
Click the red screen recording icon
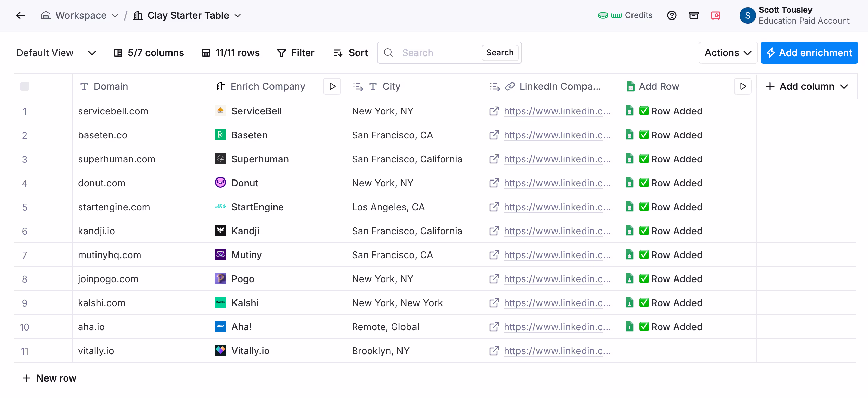tap(715, 15)
